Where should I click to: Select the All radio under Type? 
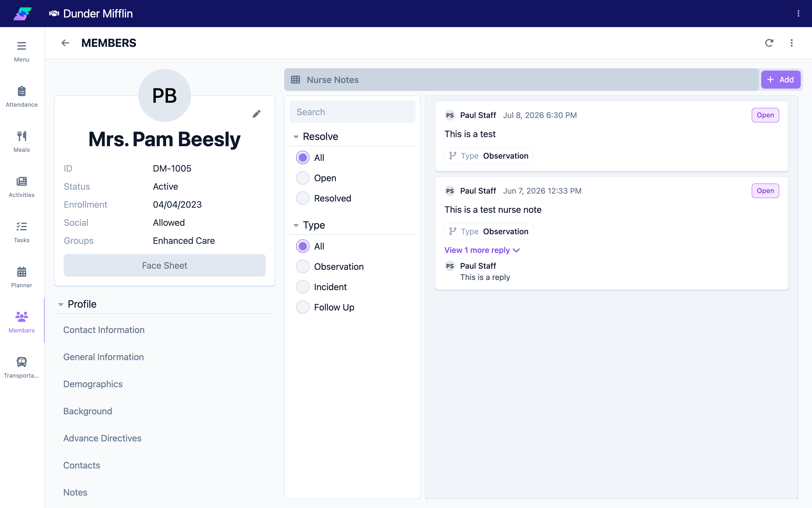click(x=303, y=246)
